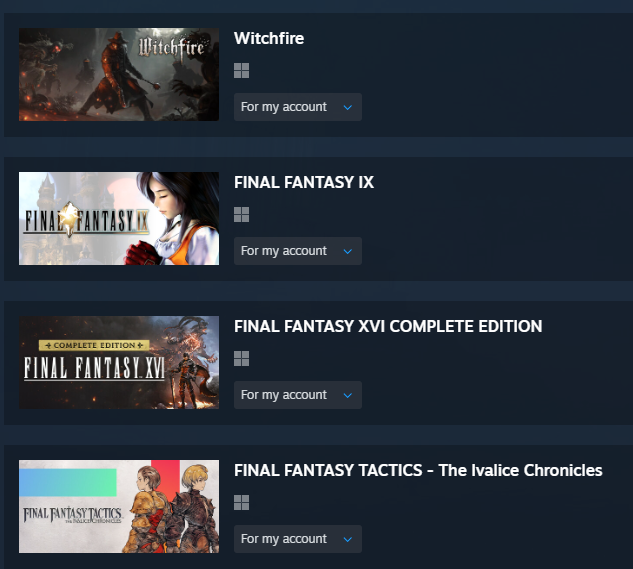This screenshot has height=569, width=633.
Task: Open FINAL FANTASY TACTICS - The Ivalice Chronicles title
Action: pos(418,470)
